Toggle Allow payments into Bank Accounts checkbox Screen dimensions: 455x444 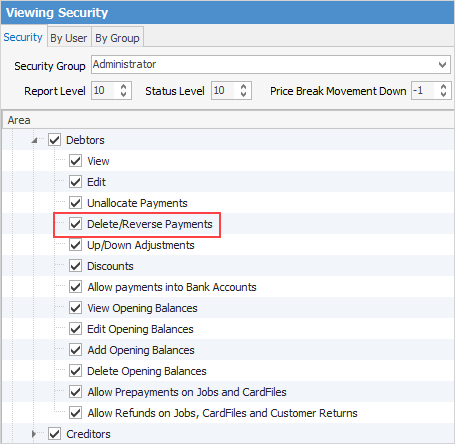pyautogui.click(x=75, y=287)
